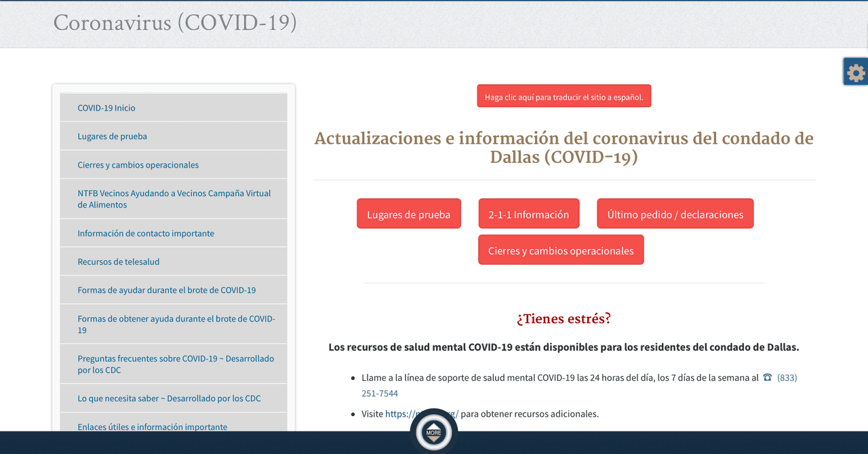The width and height of the screenshot is (868, 454).
Task: Open Último pedido / declaraciones button
Action: (675, 214)
